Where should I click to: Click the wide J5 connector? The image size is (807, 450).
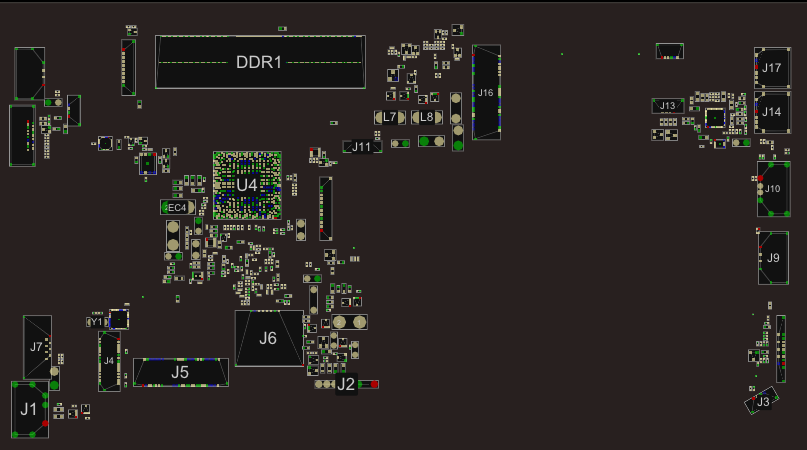click(180, 372)
